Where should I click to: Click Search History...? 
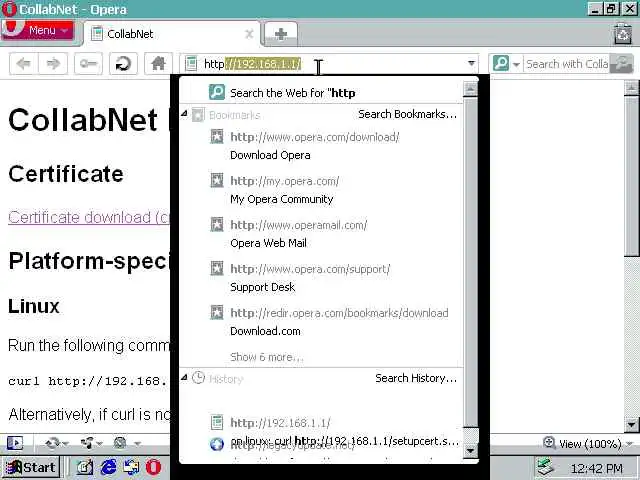[416, 378]
